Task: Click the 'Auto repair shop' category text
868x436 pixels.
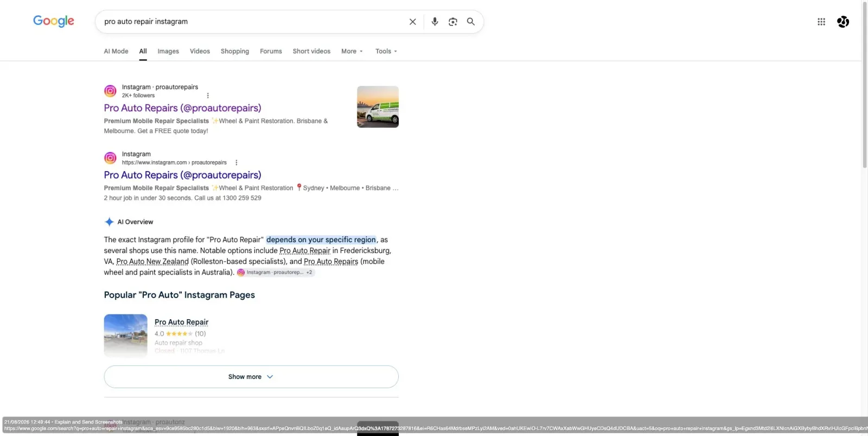Action: (178, 343)
